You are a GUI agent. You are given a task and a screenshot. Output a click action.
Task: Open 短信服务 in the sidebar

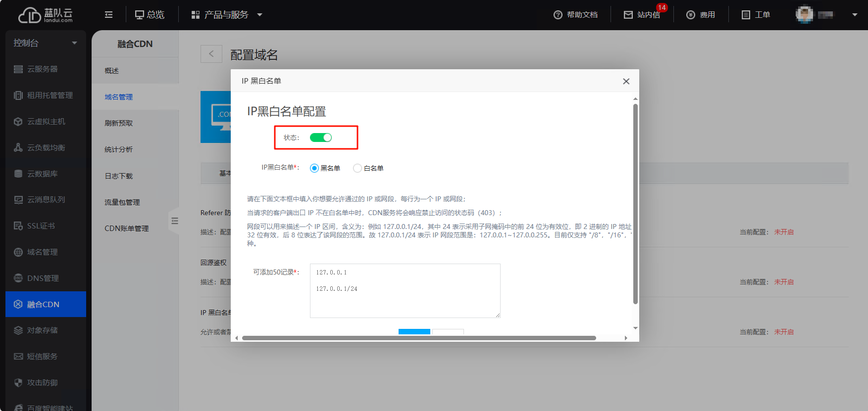pyautogui.click(x=46, y=357)
